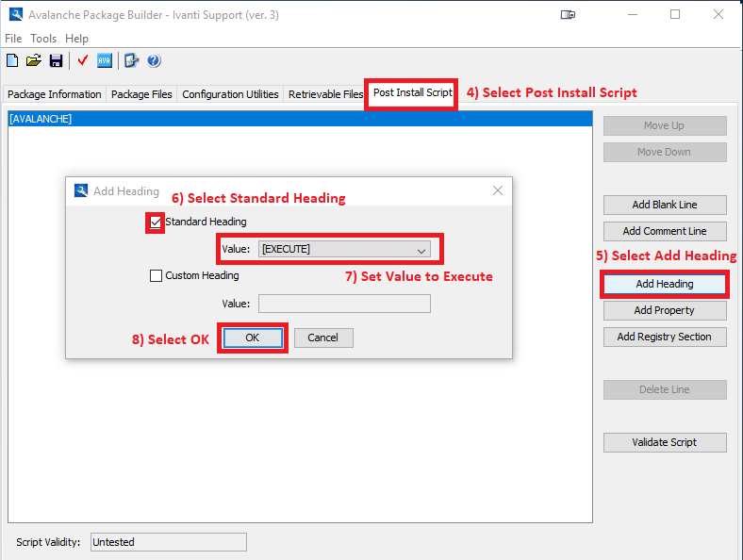Open the [EXECUTE] value dropdown
This screenshot has height=560, width=743.
[x=344, y=249]
